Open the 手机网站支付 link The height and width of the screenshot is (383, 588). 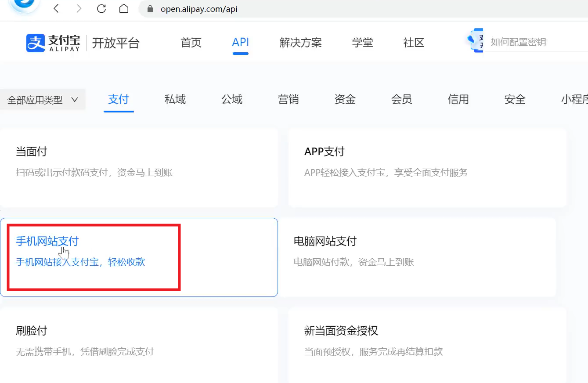click(x=47, y=241)
